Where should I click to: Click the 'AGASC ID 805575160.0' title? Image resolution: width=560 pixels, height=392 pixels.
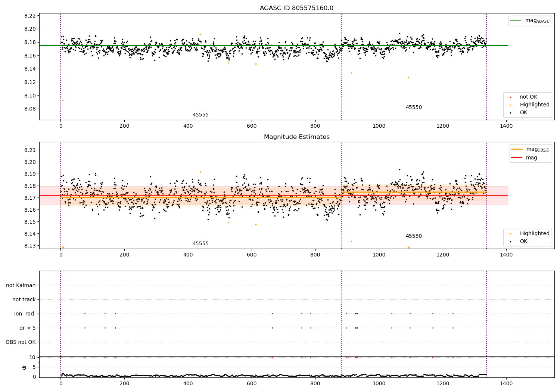tap(297, 8)
